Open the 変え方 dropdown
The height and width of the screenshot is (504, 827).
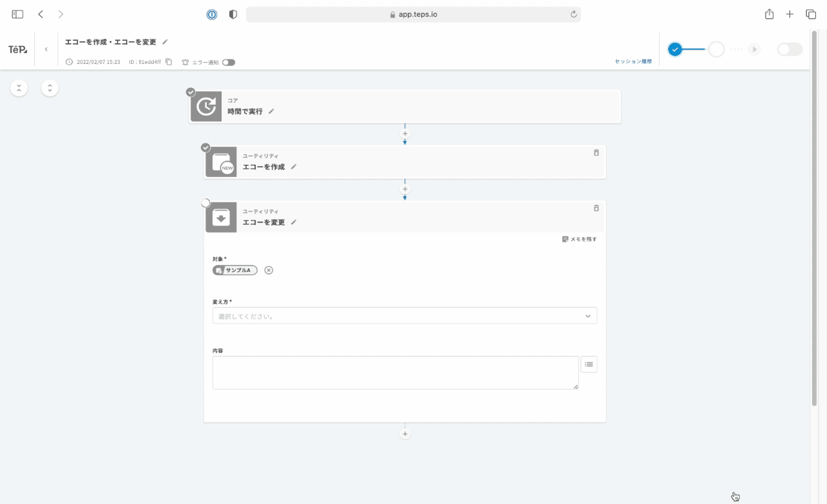point(404,316)
